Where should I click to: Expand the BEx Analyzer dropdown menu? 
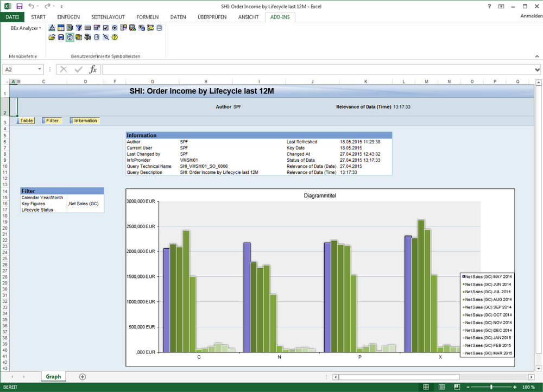click(x=26, y=28)
